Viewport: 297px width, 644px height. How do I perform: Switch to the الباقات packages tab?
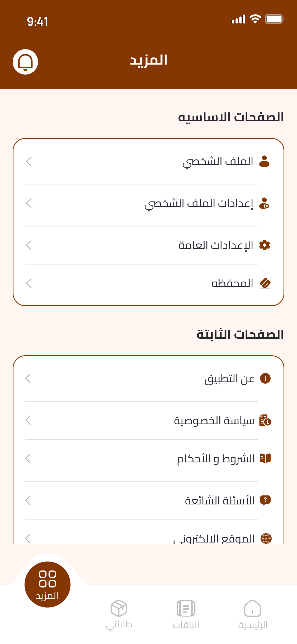pyautogui.click(x=186, y=614)
